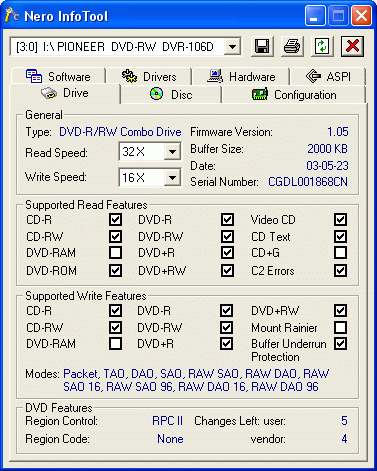Toggle the Mount Rainier write checkbox
The height and width of the screenshot is (471, 377).
pos(340,327)
